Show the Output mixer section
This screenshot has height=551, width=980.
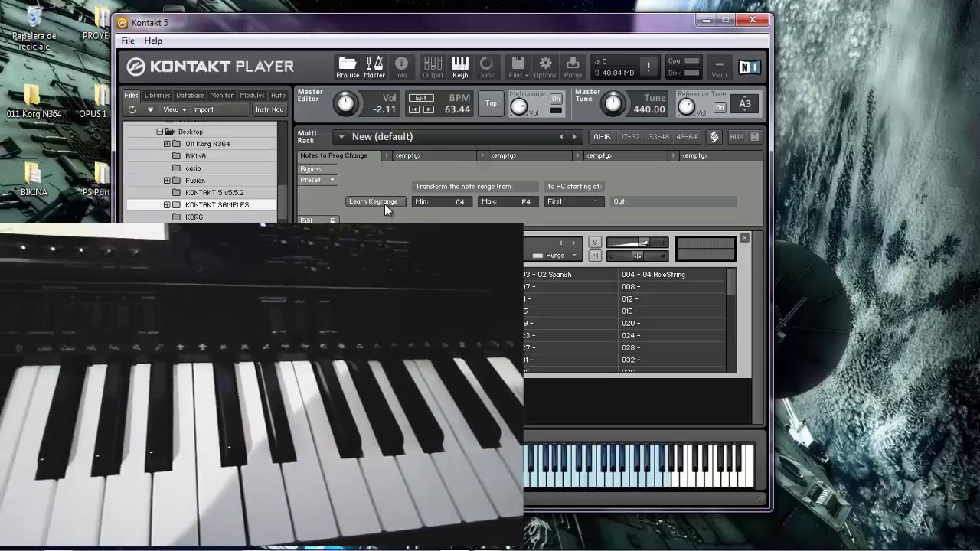point(433,67)
